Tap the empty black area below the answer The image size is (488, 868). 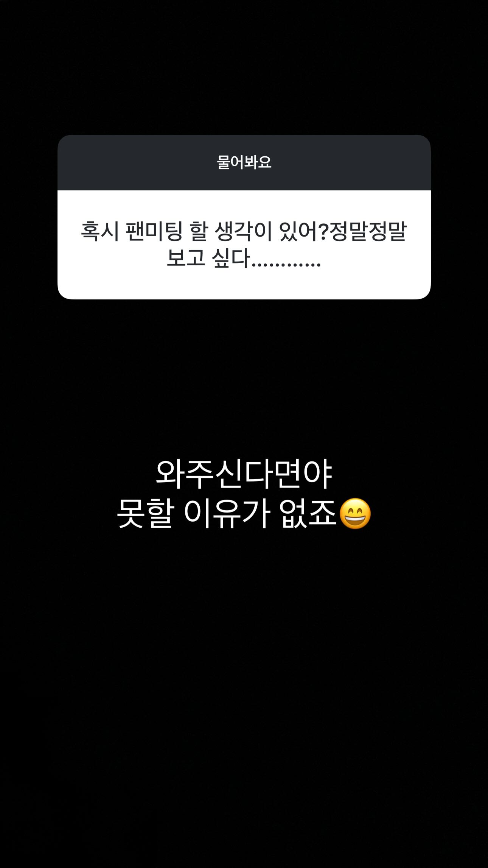pos(244,700)
